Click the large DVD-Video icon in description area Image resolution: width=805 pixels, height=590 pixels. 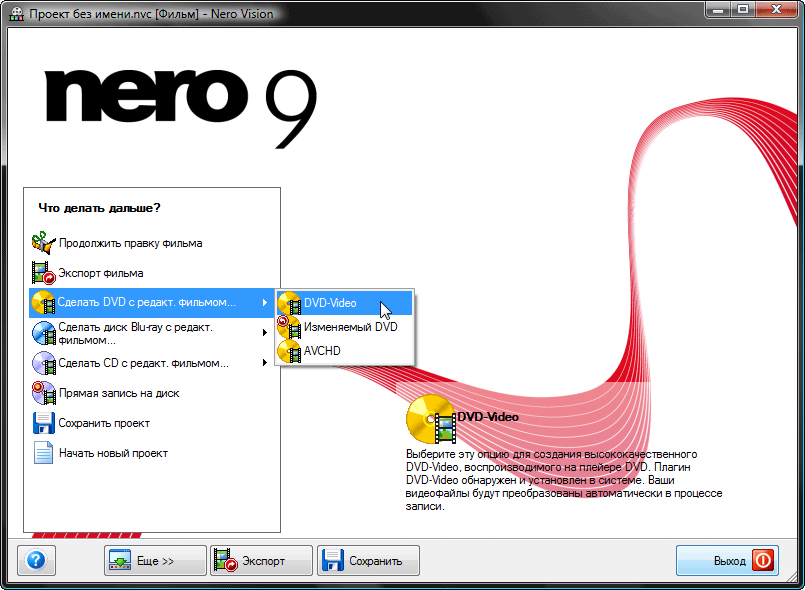click(431, 419)
